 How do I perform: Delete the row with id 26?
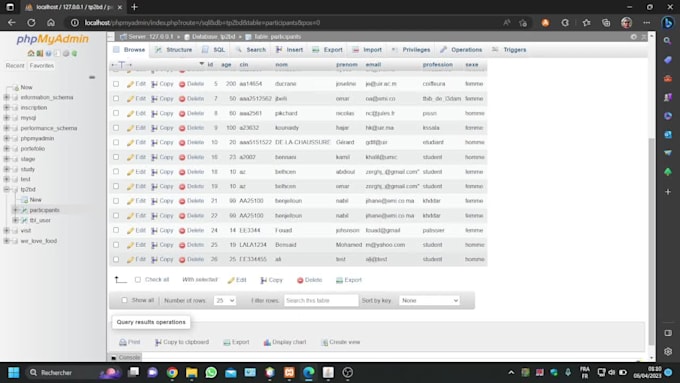pyautogui.click(x=191, y=259)
